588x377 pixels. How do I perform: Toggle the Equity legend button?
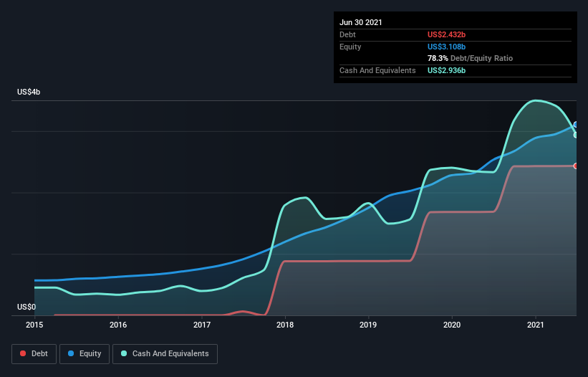click(85, 354)
